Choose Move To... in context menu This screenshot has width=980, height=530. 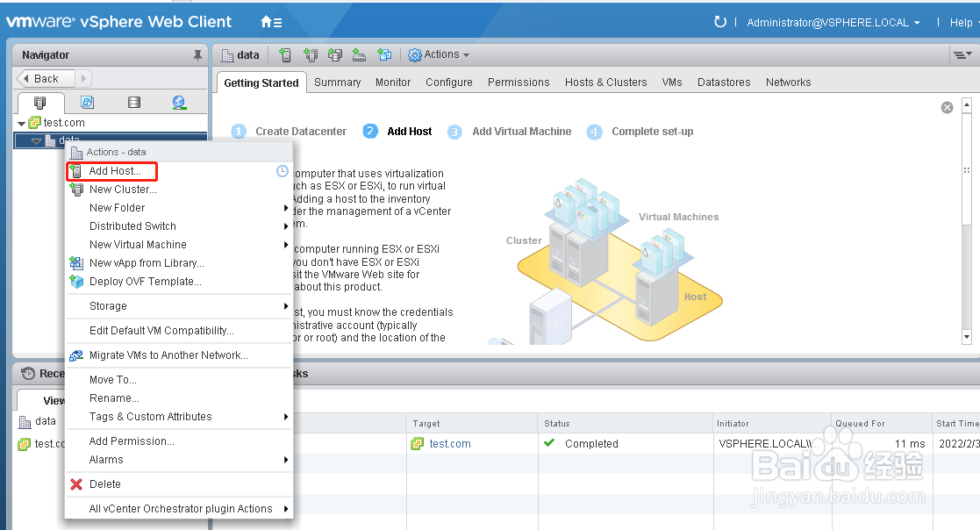tap(112, 379)
